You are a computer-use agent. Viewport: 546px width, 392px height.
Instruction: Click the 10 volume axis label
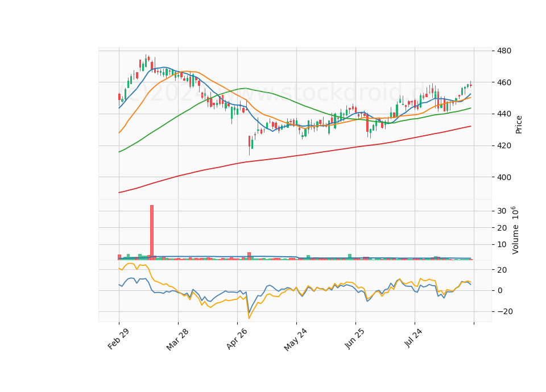pyautogui.click(x=502, y=245)
